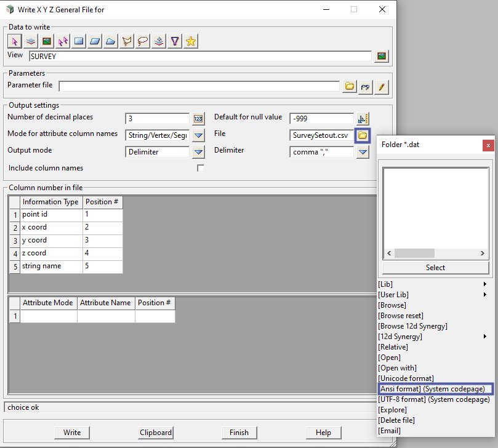Enable the Include column names checkbox

pos(200,168)
